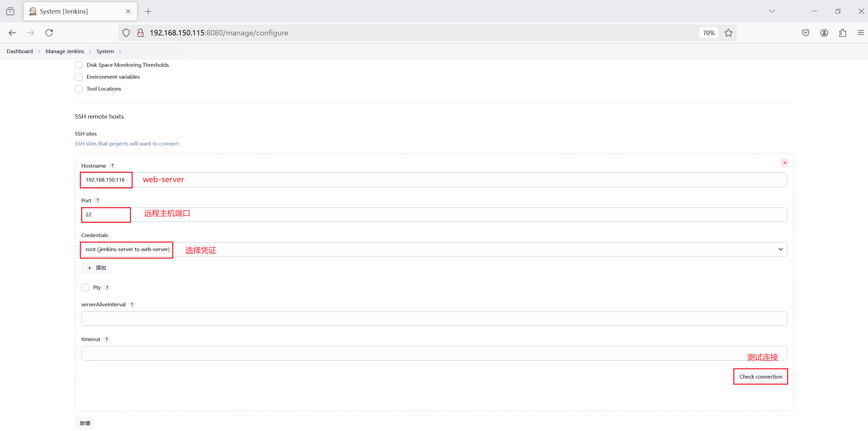The height and width of the screenshot is (431, 868).
Task: Click the System breadcrumb
Action: tap(105, 51)
